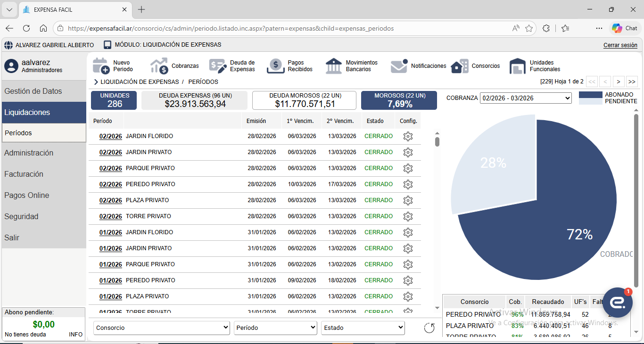Go to the next page arrow
644x344 pixels.
(619, 82)
